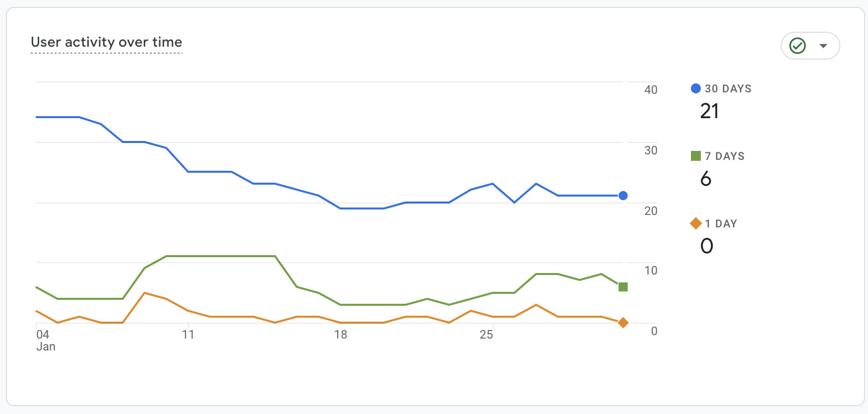Click the green checkmark status icon
The image size is (868, 414).
pyautogui.click(x=798, y=46)
